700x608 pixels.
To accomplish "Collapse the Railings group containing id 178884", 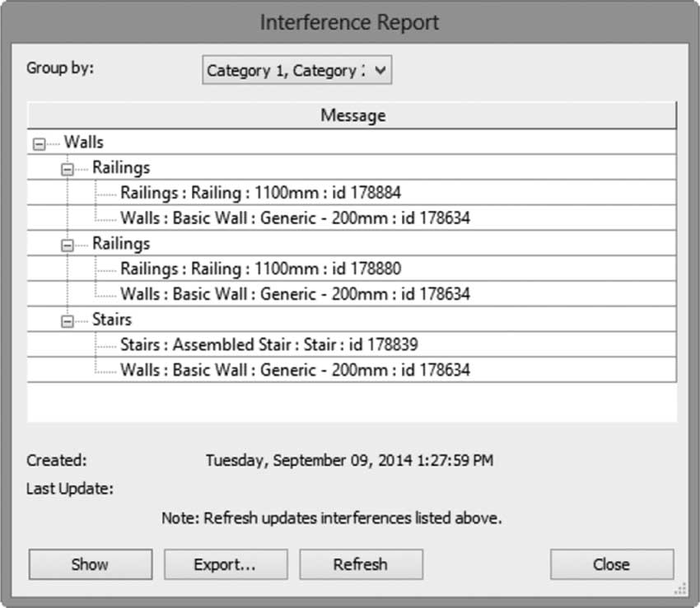I will click(x=68, y=170).
